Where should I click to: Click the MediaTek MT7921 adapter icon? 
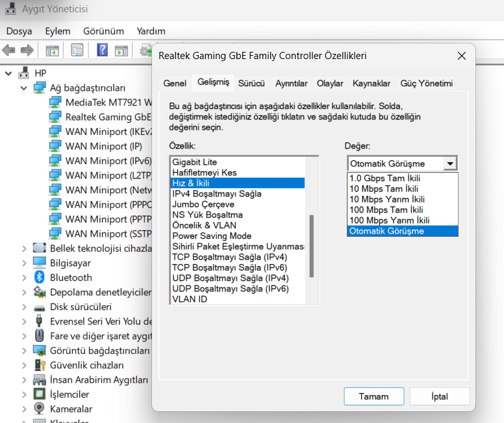55,102
